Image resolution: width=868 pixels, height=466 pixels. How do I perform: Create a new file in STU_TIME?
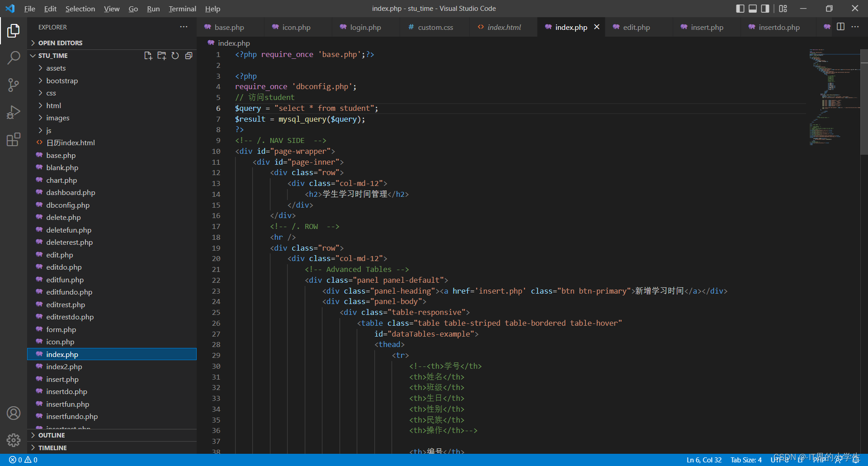point(148,56)
